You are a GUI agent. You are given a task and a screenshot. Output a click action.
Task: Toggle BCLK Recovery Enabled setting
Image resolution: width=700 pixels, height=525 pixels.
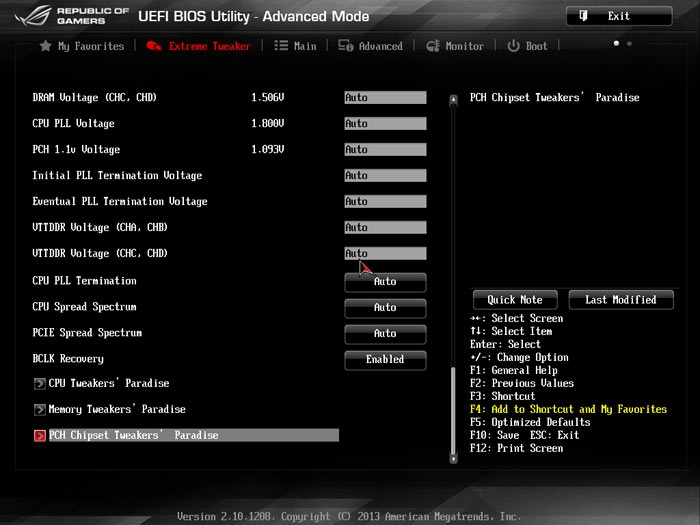click(385, 359)
